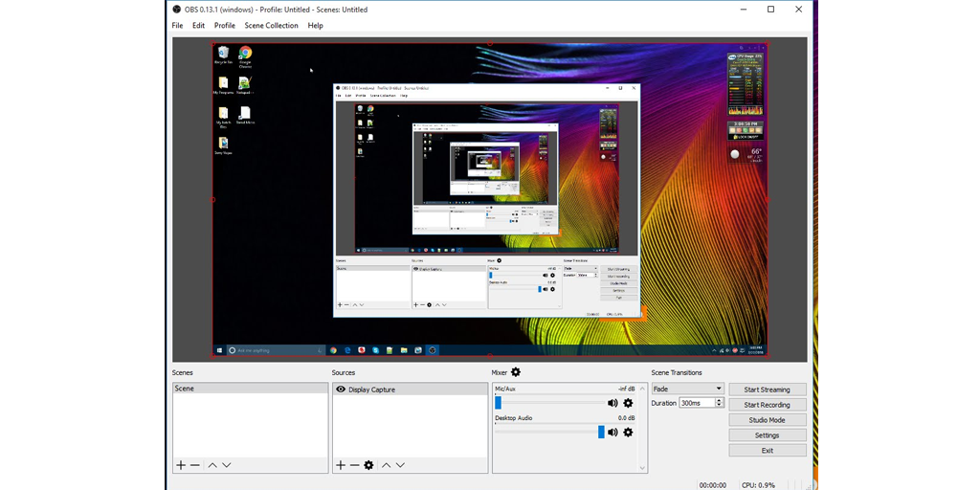Move the selected scene down
The image size is (980, 490).
[x=226, y=465]
